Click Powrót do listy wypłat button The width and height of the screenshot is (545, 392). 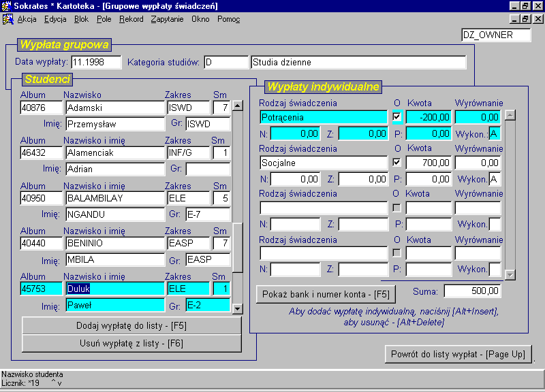[458, 354]
